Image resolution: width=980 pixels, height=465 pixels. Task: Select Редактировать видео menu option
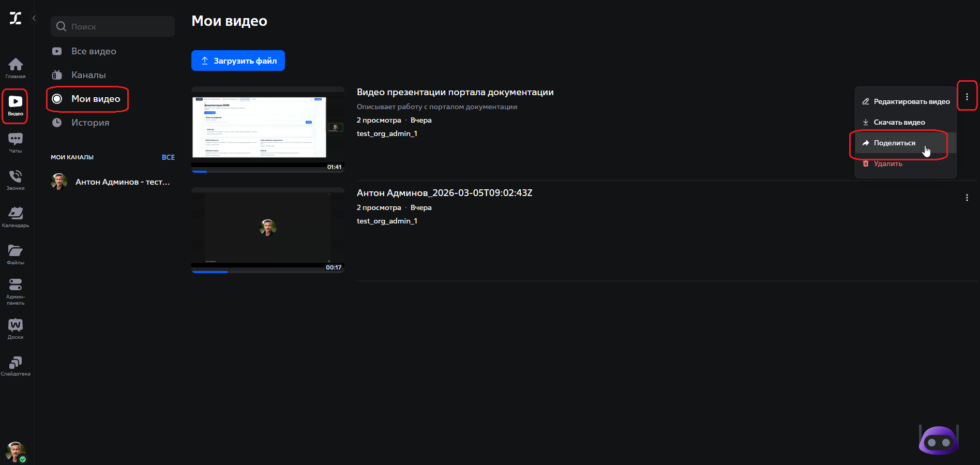pos(911,102)
